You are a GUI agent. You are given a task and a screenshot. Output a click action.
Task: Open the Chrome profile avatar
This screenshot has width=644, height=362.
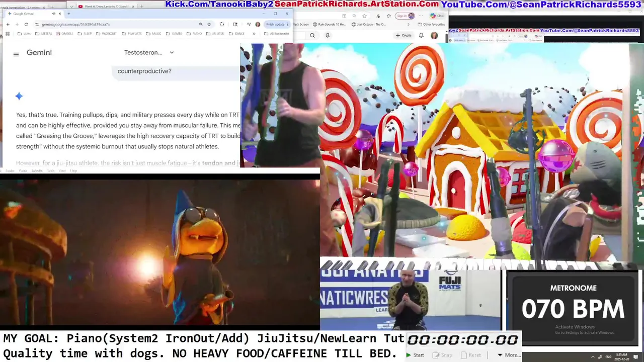tap(258, 24)
